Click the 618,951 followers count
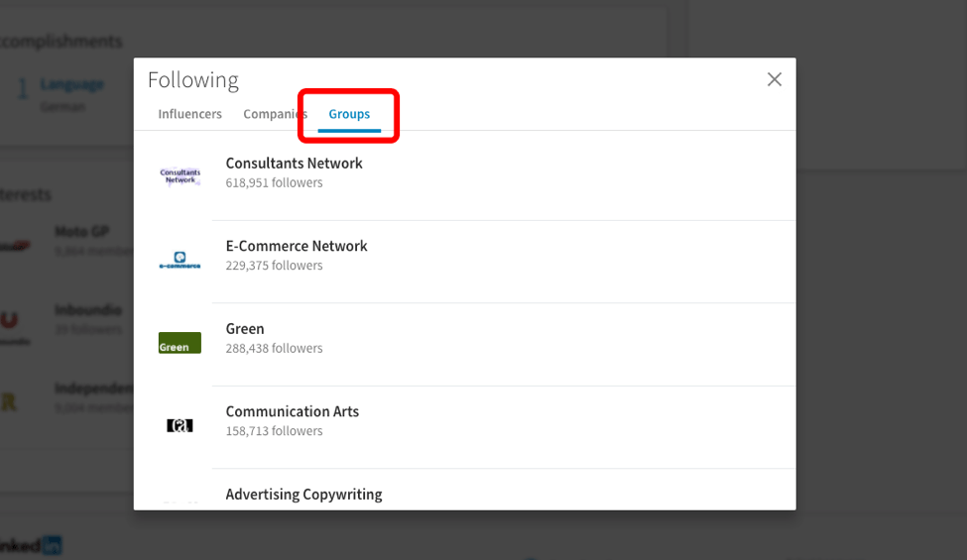The height and width of the screenshot is (560, 967). [x=274, y=182]
